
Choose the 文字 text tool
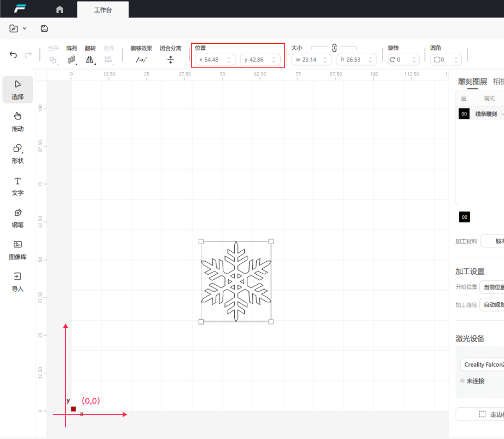[x=18, y=185]
